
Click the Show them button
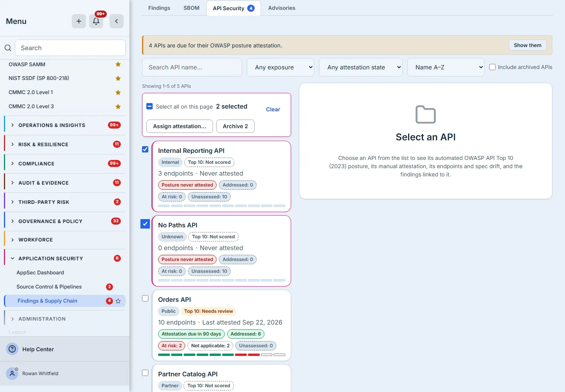pos(527,45)
